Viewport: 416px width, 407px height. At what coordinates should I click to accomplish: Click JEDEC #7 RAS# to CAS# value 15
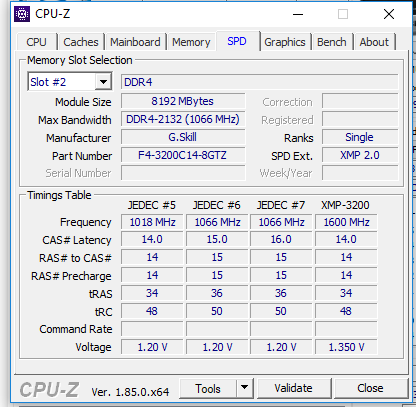[x=281, y=257]
